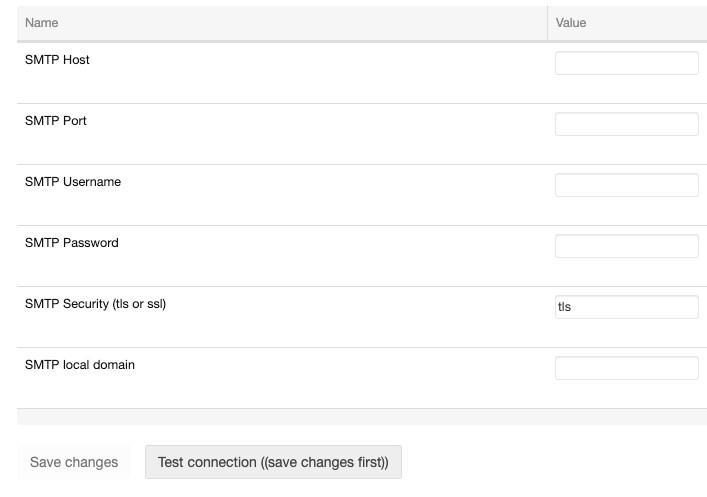The height and width of the screenshot is (497, 707).
Task: Click the Test connection button
Action: 273,462
